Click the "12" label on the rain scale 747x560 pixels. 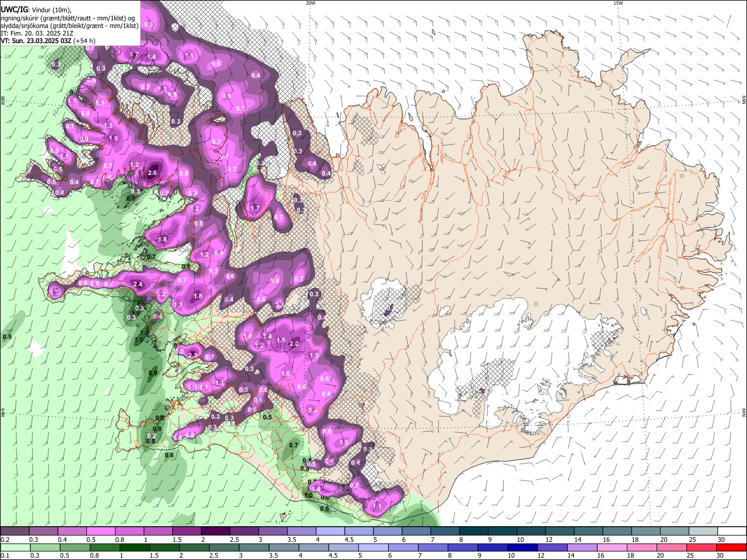click(x=540, y=555)
